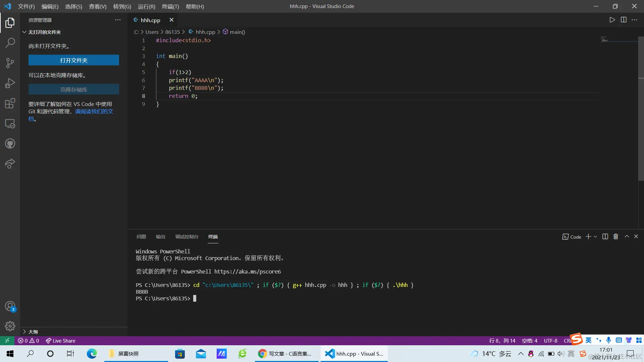This screenshot has width=644, height=362.
Task: Open the Search view in activity bar
Action: pyautogui.click(x=10, y=43)
